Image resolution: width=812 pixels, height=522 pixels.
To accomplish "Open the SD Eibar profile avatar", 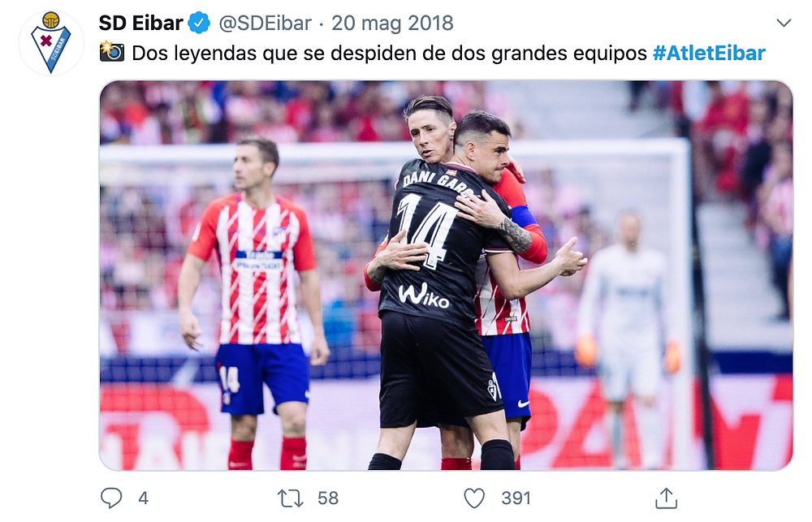I will coord(50,42).
